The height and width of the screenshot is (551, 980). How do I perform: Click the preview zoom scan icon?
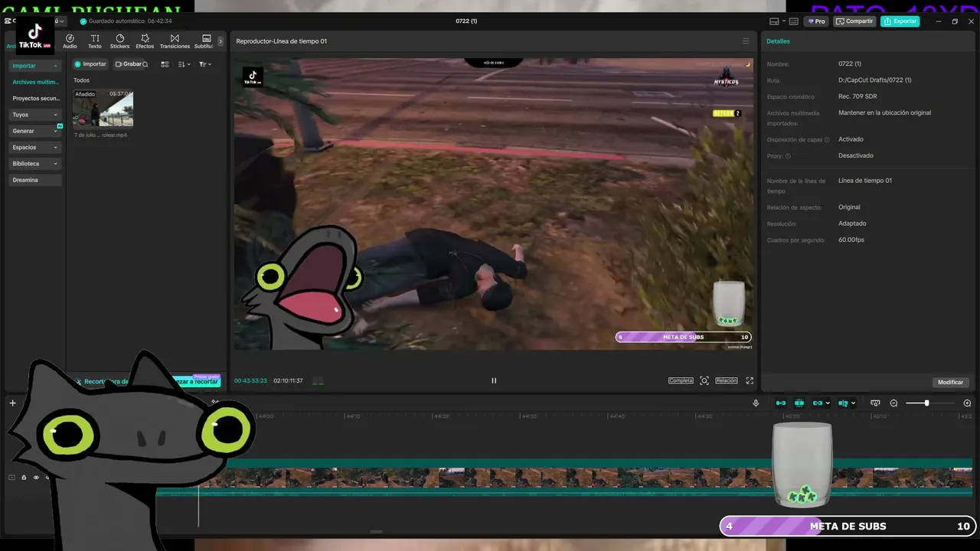tap(704, 380)
